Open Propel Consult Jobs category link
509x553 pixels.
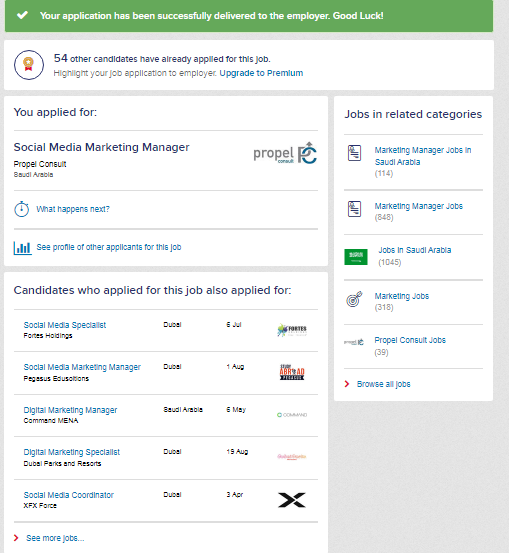click(410, 340)
